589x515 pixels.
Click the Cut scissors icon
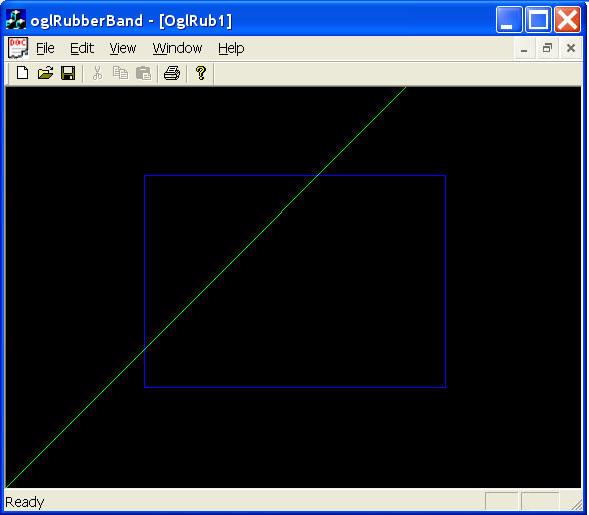coord(98,73)
